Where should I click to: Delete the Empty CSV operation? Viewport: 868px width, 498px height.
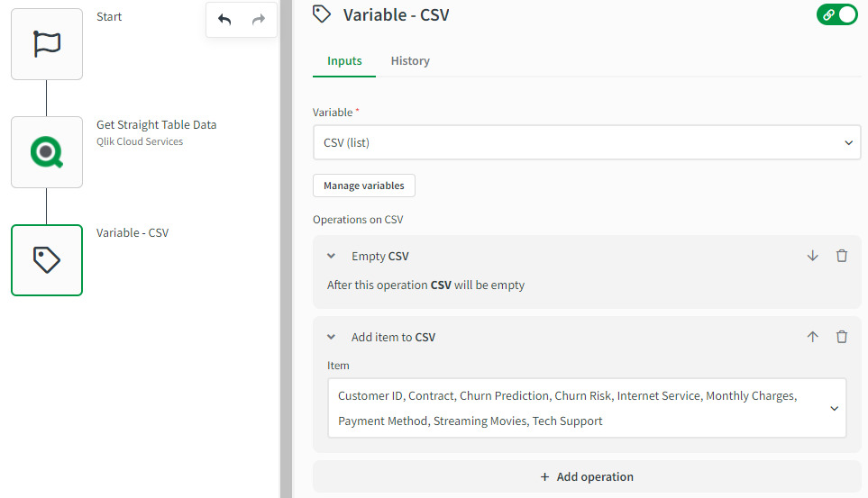pyautogui.click(x=842, y=256)
